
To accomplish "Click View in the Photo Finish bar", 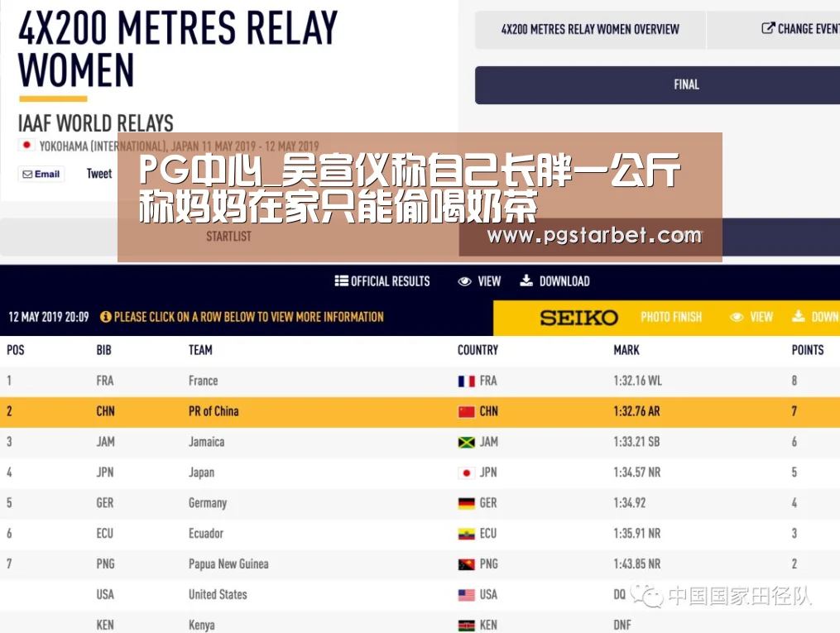I will point(761,317).
